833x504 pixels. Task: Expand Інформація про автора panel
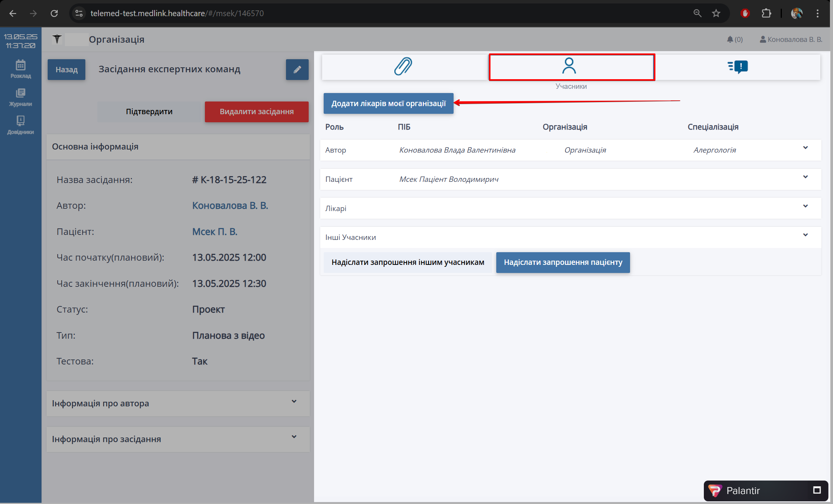click(294, 402)
